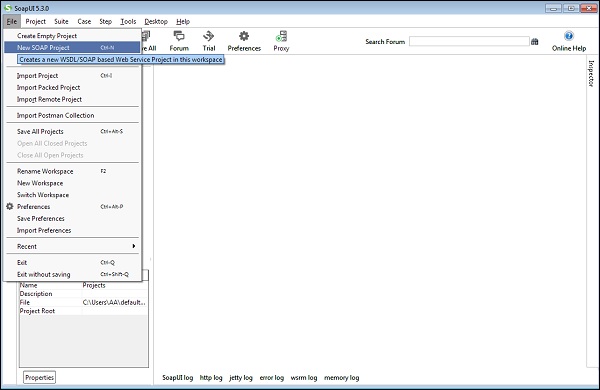Click the Proxy toolbar icon
600x390 pixels.
click(x=281, y=36)
